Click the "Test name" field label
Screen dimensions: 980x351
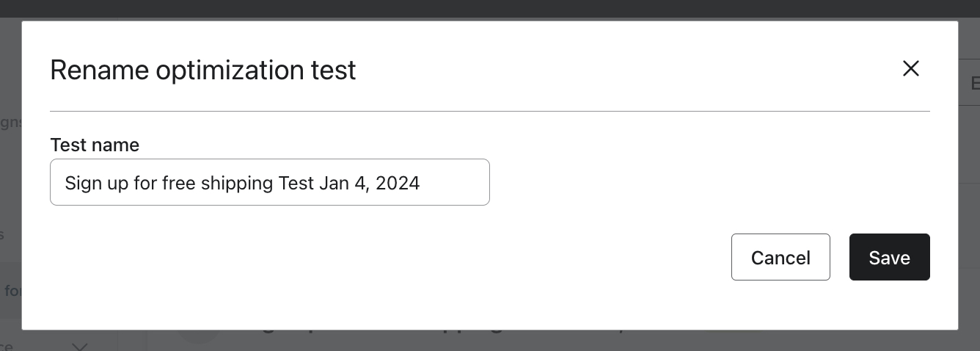95,145
